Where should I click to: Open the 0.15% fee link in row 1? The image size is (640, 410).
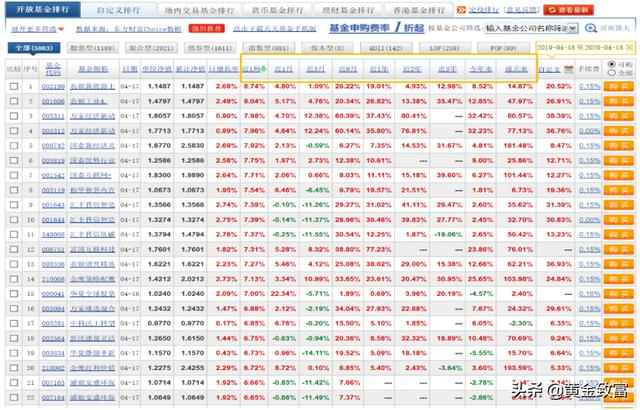click(589, 86)
